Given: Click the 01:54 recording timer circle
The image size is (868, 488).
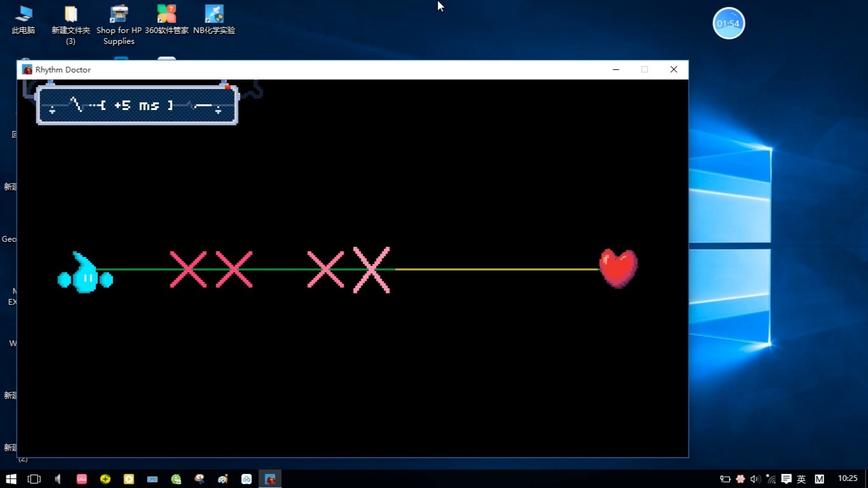Looking at the screenshot, I should 729,24.
